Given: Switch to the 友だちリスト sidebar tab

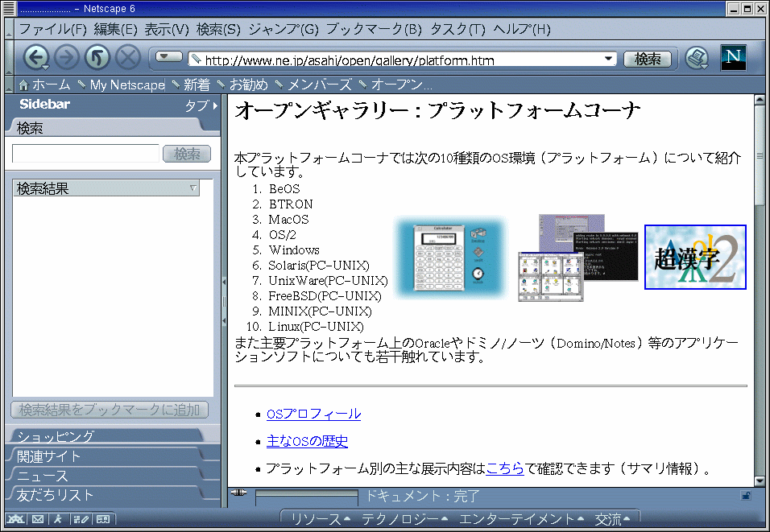Looking at the screenshot, I should coord(106,495).
